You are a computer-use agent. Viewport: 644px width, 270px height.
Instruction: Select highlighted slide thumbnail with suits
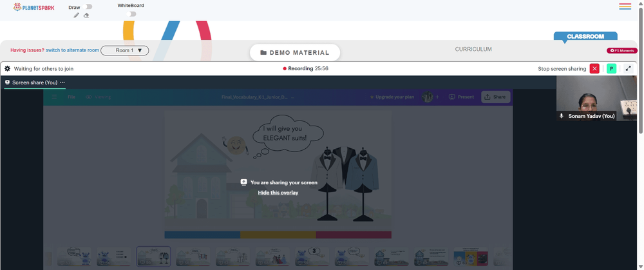154,256
